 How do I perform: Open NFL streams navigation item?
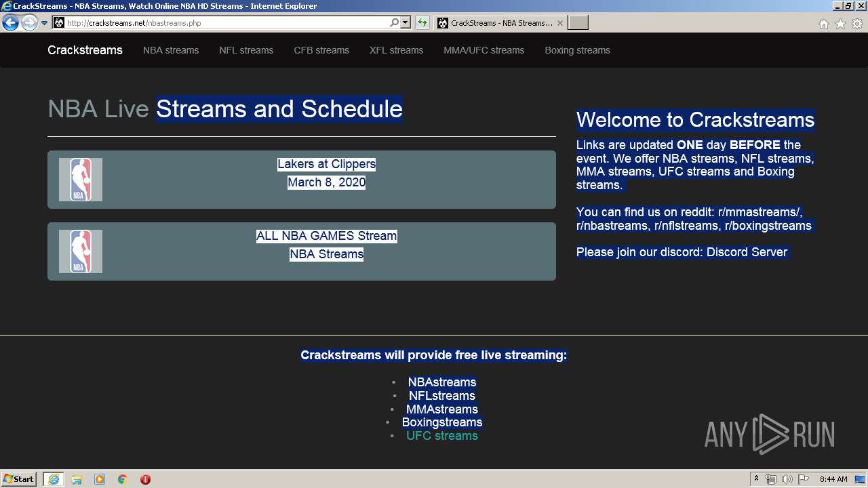click(246, 50)
